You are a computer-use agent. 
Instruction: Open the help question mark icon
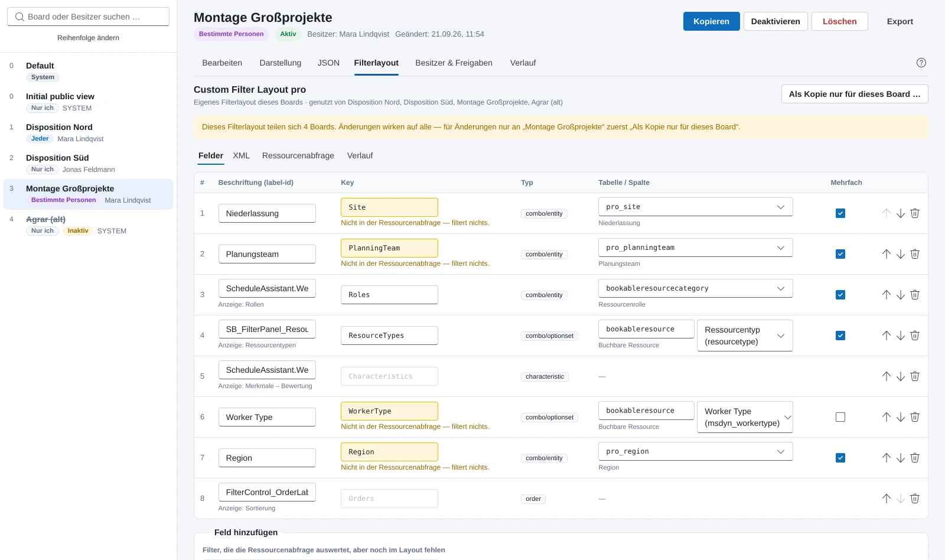pos(921,63)
